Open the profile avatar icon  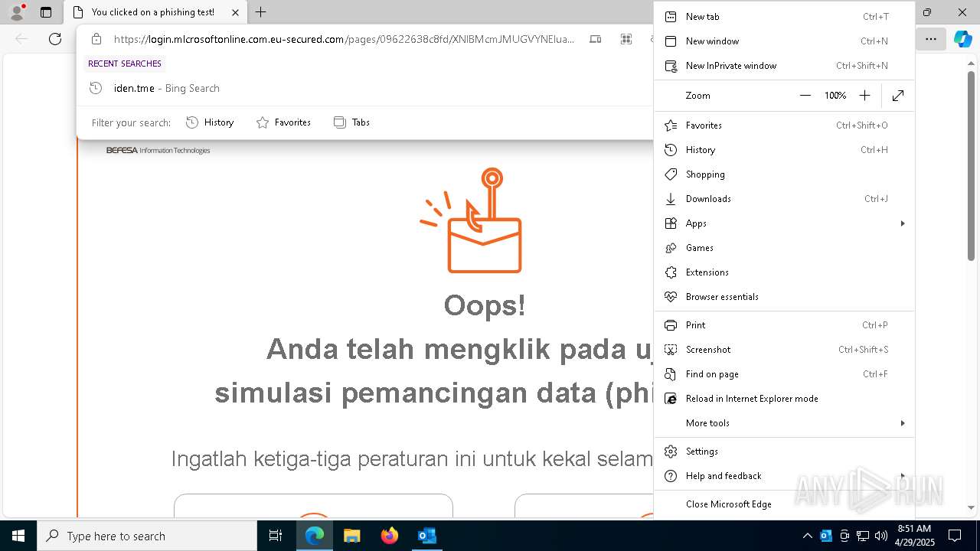pos(16,12)
